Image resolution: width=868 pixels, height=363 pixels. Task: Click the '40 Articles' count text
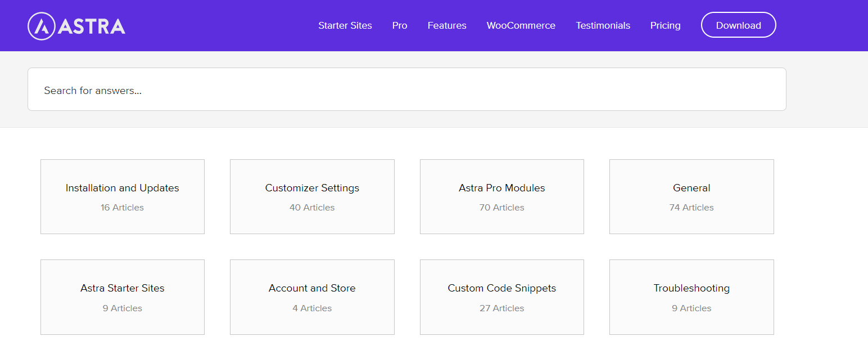(x=312, y=208)
